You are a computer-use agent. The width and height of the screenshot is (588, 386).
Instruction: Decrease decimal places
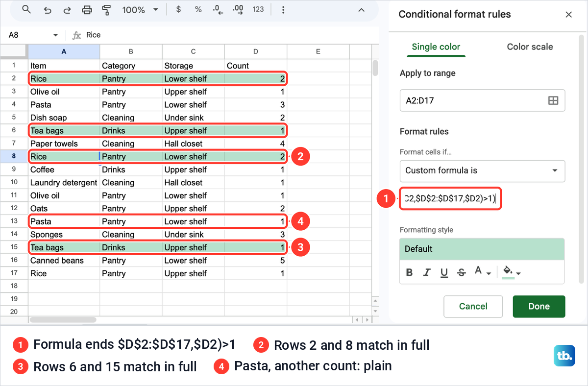(x=217, y=9)
